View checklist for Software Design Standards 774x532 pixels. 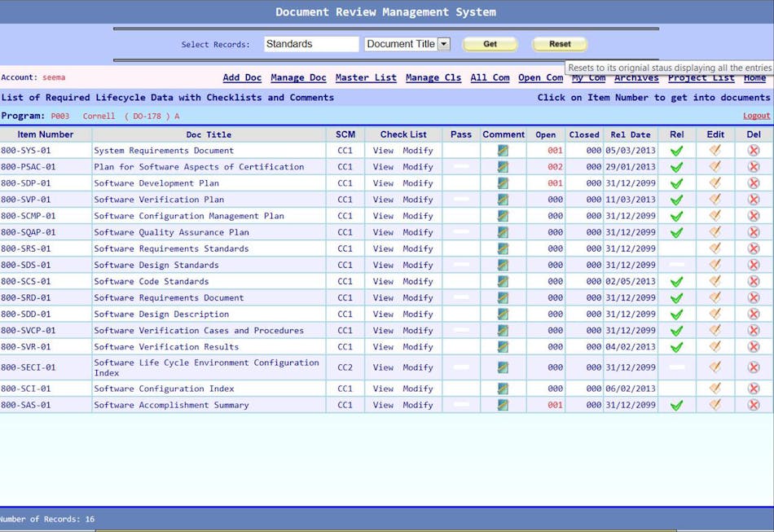pyautogui.click(x=382, y=265)
